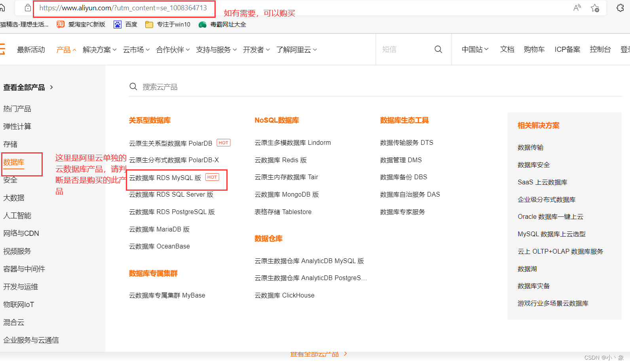Open 云数据库 Redis 版
630x364 pixels.
(281, 160)
